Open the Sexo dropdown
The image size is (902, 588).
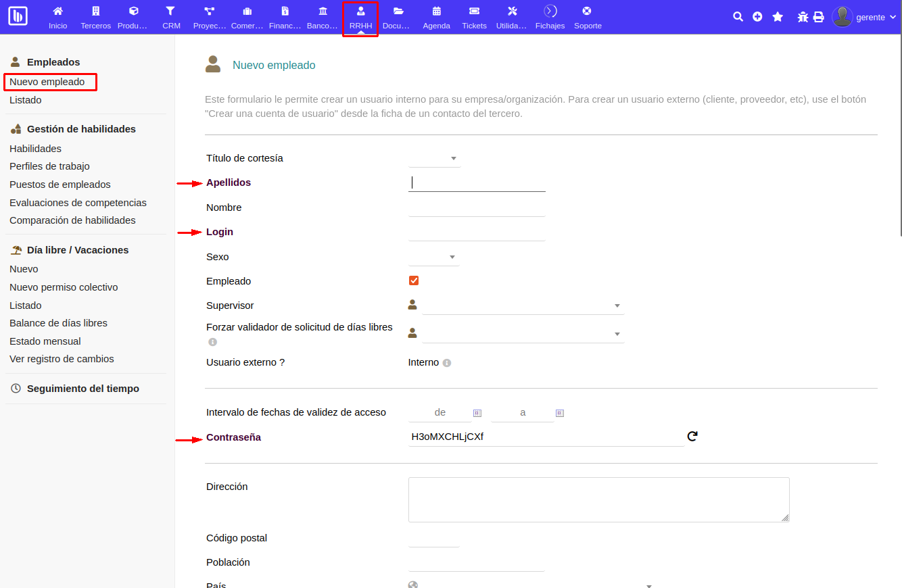pyautogui.click(x=434, y=258)
